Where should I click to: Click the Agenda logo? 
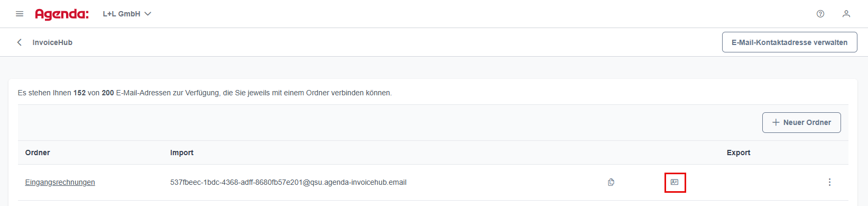61,14
